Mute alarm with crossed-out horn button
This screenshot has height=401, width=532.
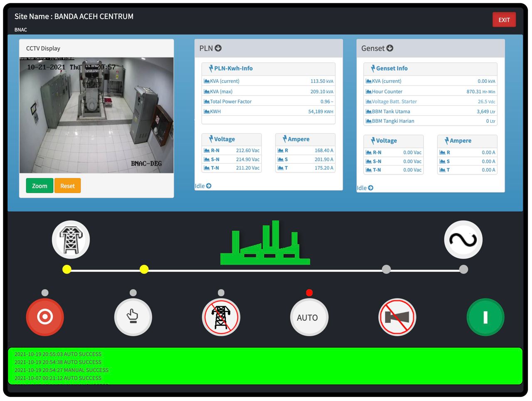pyautogui.click(x=397, y=317)
